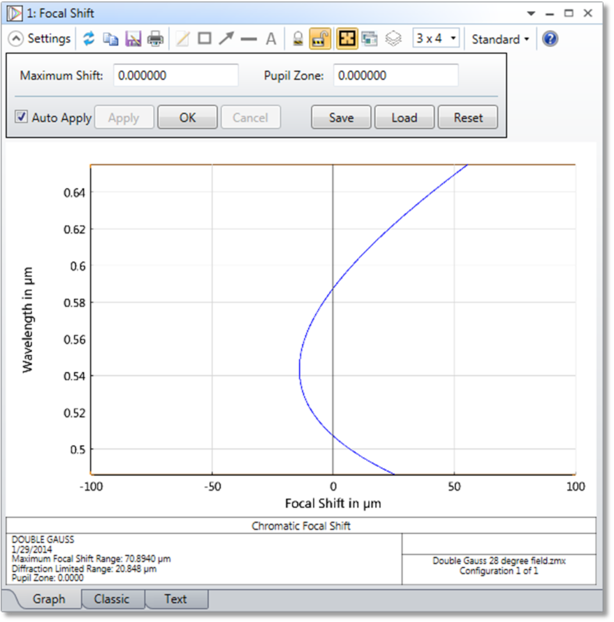Toggle the lock window icon
Image resolution: width=614 pixels, height=622 pixels.
[297, 39]
